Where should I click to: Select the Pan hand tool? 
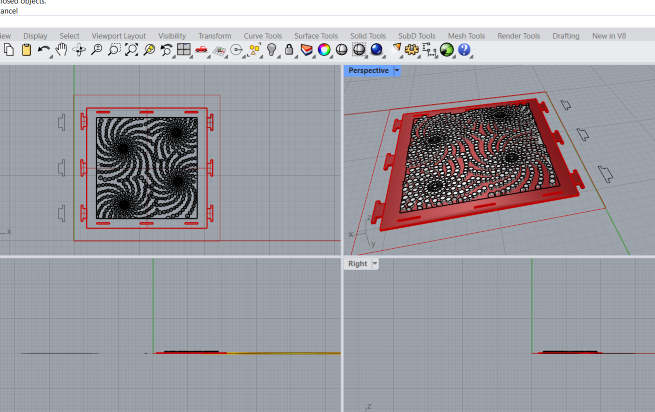point(61,49)
